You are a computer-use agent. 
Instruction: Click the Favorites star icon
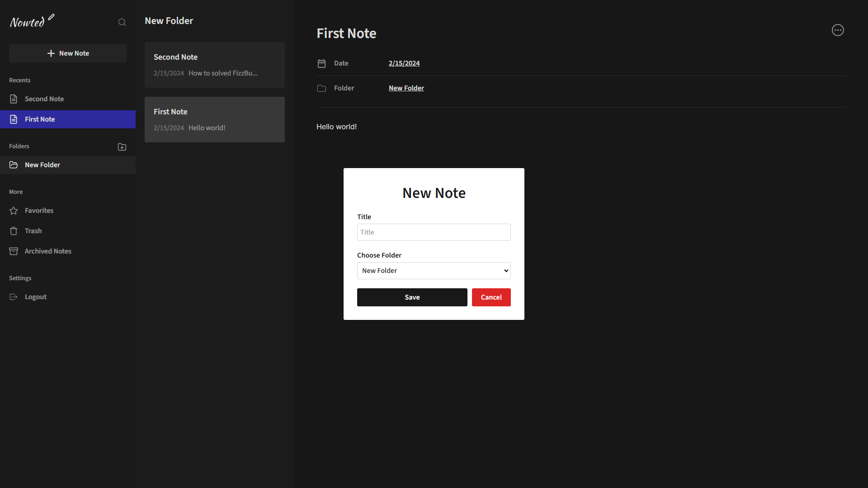pos(14,211)
